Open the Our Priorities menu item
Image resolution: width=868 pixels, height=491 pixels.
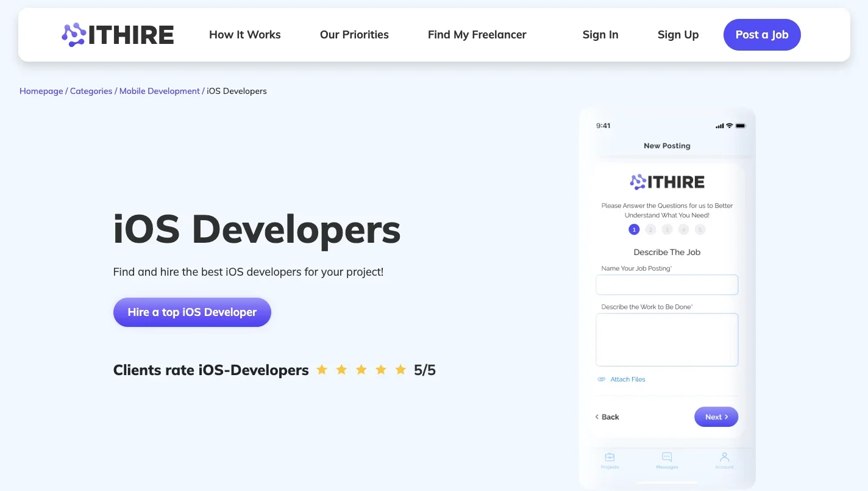point(354,35)
